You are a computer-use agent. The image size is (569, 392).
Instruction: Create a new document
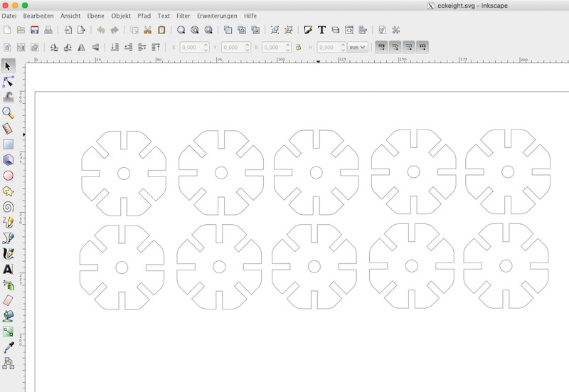tap(7, 30)
